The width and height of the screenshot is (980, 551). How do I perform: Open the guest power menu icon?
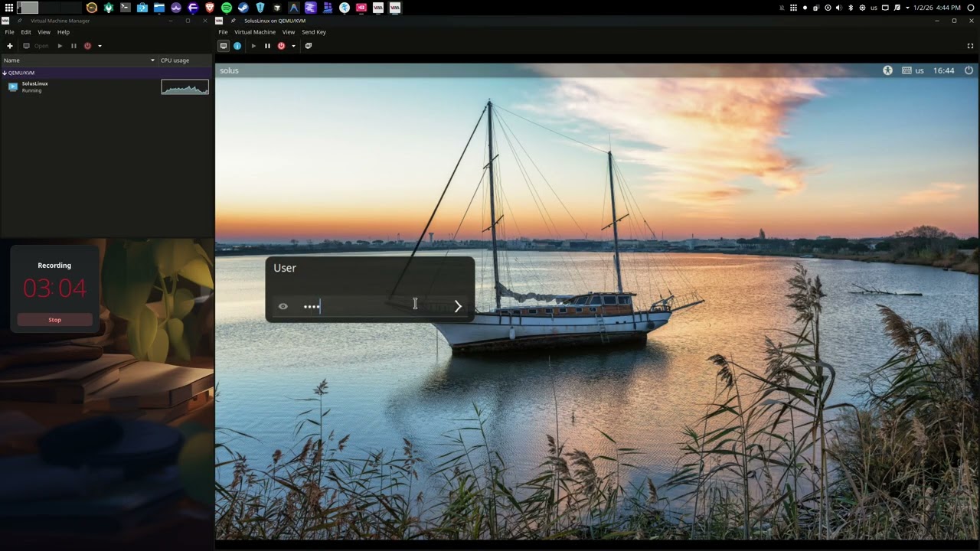click(969, 70)
